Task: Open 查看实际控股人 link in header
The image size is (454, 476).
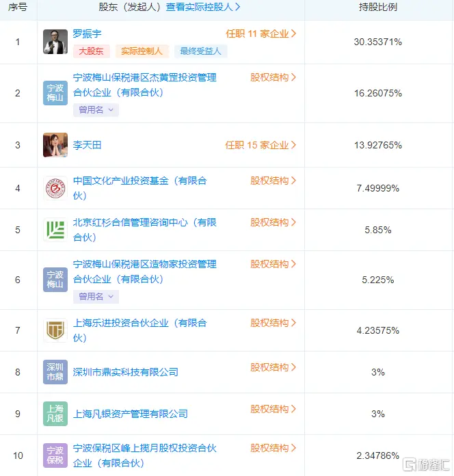Action: [203, 8]
